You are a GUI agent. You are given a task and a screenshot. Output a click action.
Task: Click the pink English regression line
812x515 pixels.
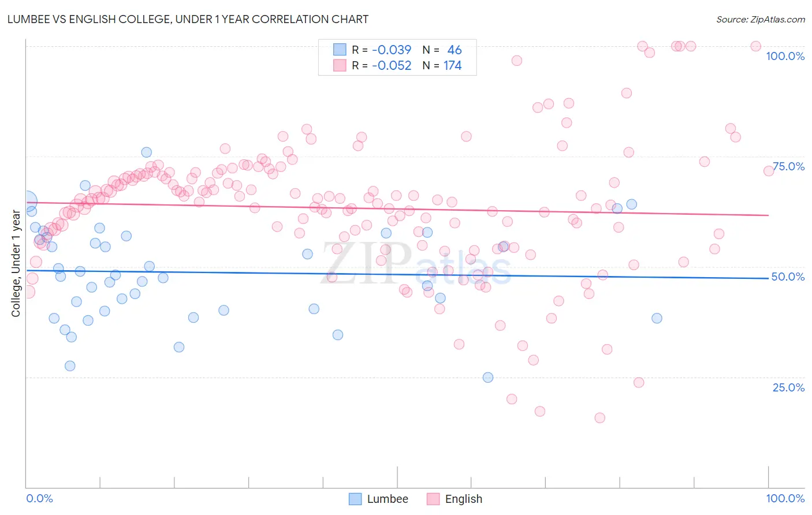coord(397,208)
